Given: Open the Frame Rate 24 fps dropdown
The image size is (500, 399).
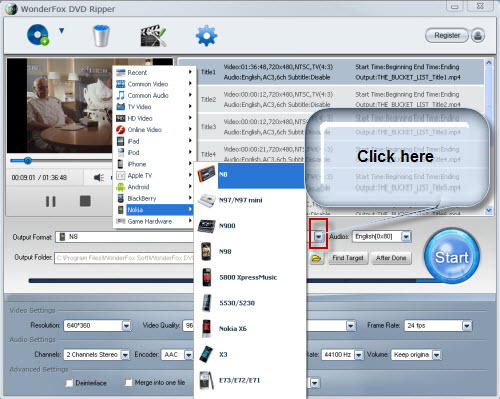Looking at the screenshot, I should point(467,326).
